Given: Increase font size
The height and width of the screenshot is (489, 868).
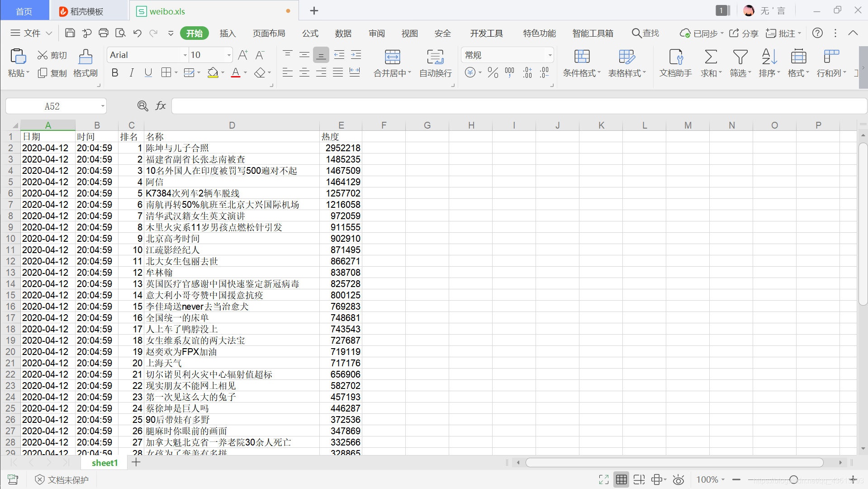Looking at the screenshot, I should 242,55.
